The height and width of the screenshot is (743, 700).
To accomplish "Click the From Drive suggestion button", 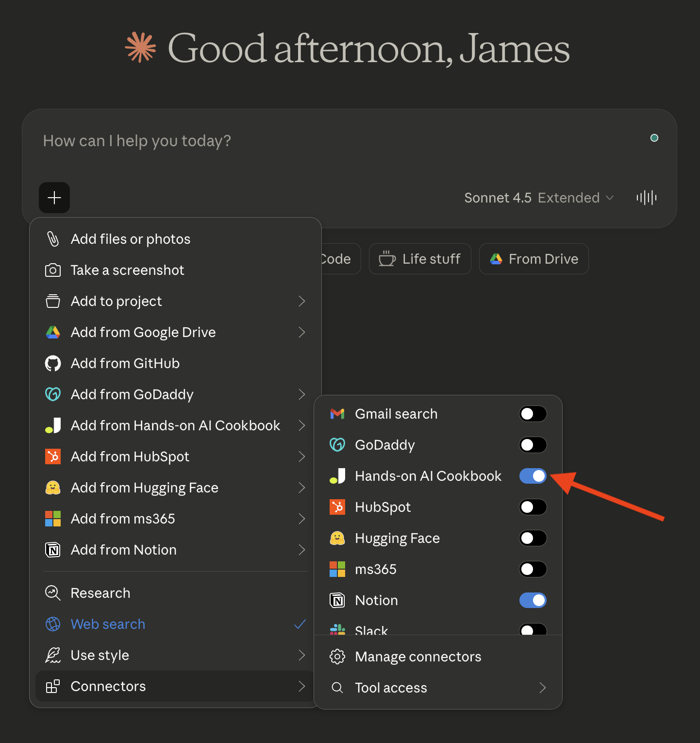I will [533, 259].
